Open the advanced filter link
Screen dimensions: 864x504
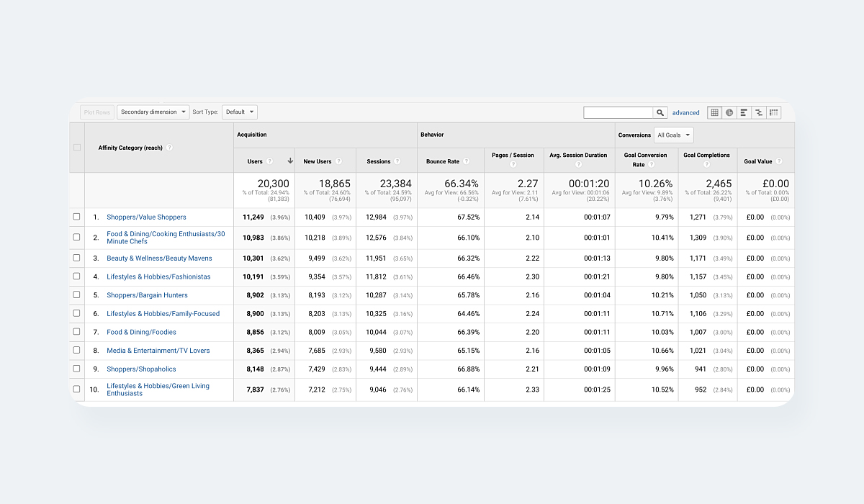pos(686,112)
